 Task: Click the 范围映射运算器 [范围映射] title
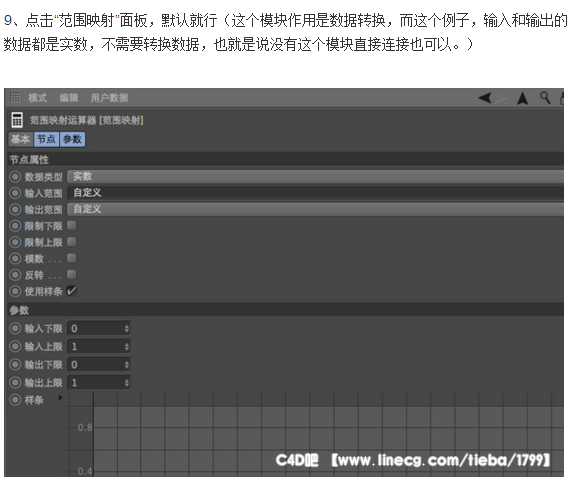(87, 120)
